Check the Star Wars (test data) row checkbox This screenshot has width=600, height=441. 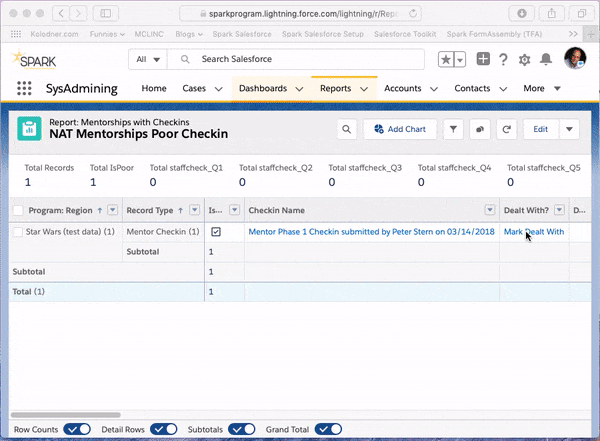tap(18, 232)
